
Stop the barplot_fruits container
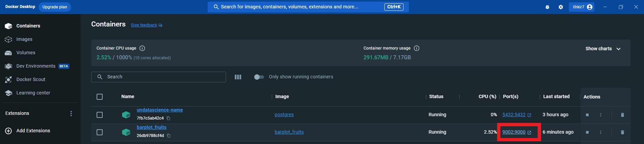pos(587,132)
